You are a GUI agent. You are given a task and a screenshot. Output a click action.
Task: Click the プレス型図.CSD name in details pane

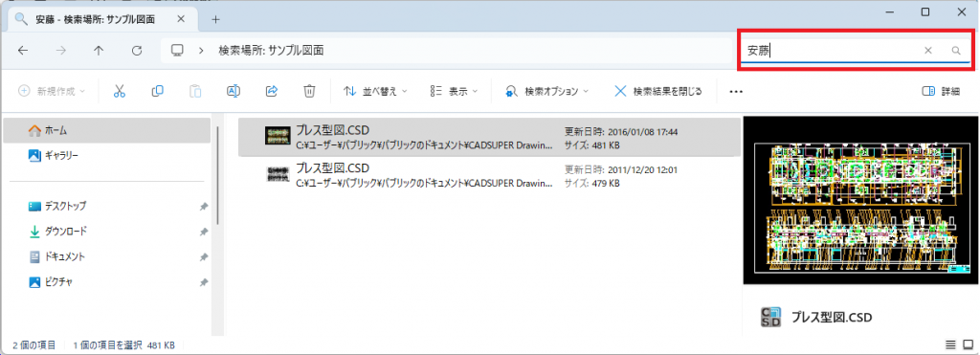tap(832, 317)
